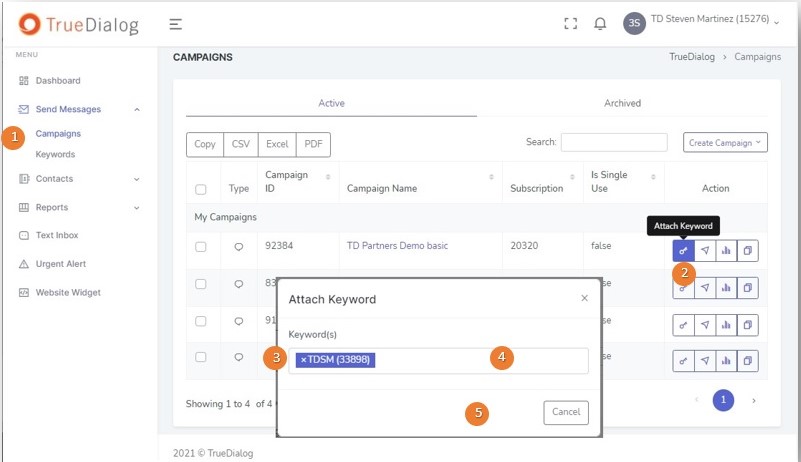Close the Attach Keyword dialog with the X
This screenshot has width=801, height=462.
coord(585,298)
